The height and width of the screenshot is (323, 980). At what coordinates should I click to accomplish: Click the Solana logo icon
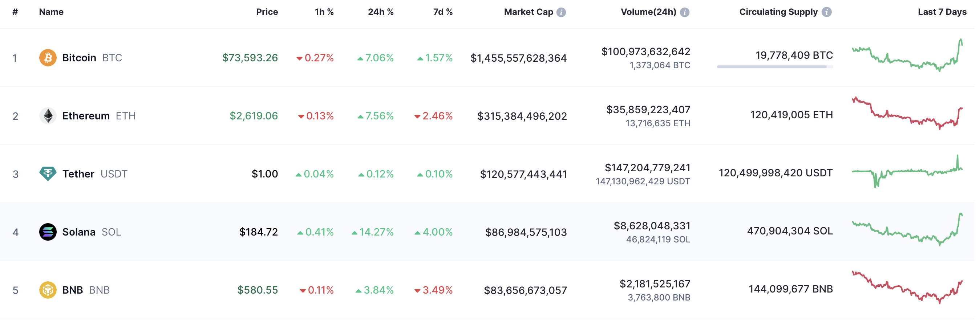click(x=48, y=232)
